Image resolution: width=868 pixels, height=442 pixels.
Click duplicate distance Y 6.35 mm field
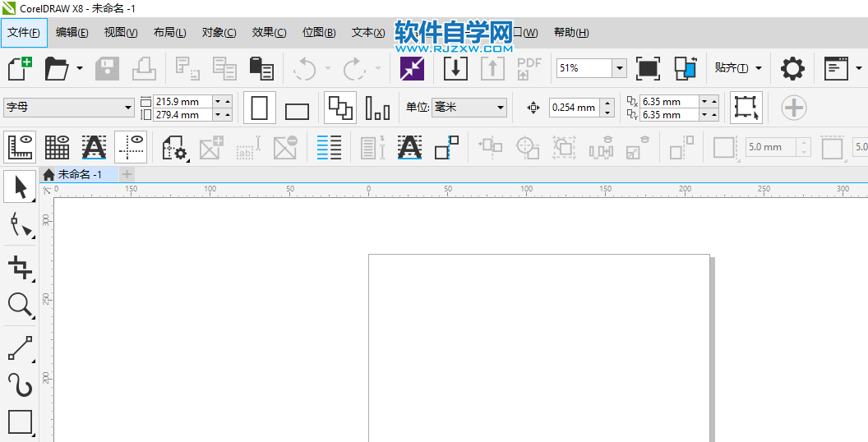(670, 115)
